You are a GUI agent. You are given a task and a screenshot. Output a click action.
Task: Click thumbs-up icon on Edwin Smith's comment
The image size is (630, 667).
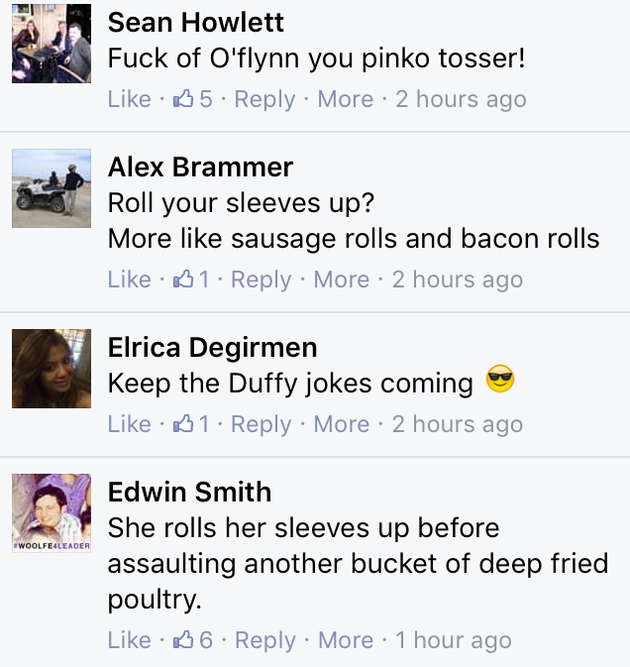click(x=183, y=639)
